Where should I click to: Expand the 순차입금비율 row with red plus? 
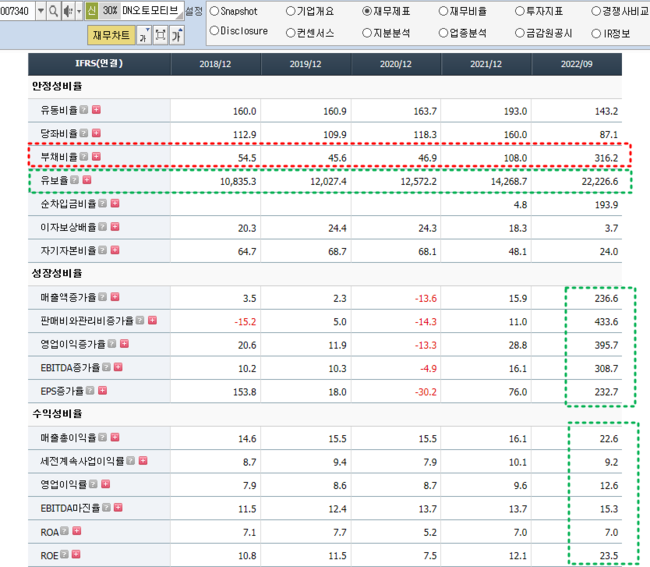pos(115,204)
